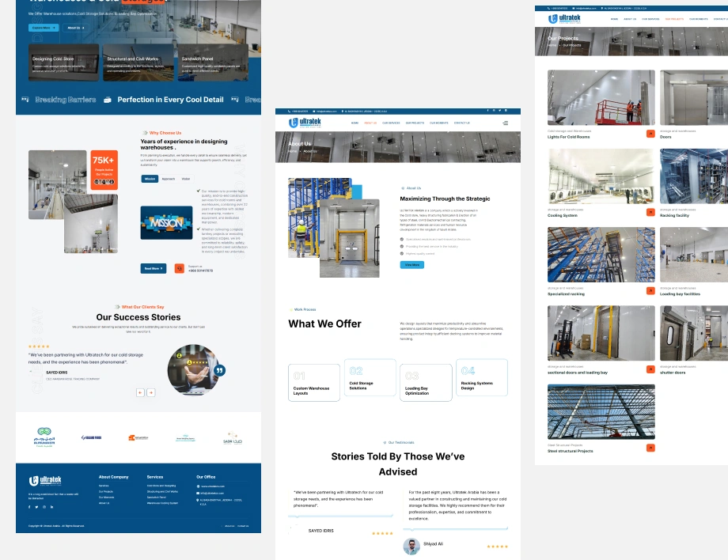Open orange arrow for Steel structural Projects
Image resolution: width=728 pixels, height=560 pixels.
[x=650, y=448]
